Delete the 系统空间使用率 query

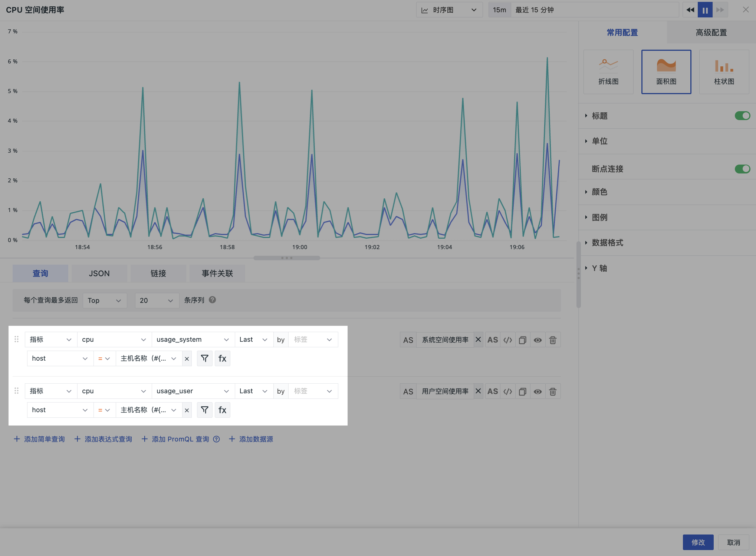tap(553, 340)
